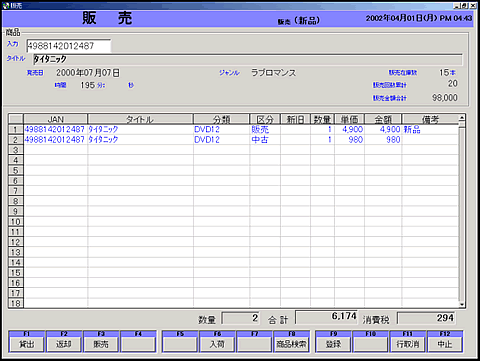This screenshot has width=480, height=361.
Task: Click the 区分 column header
Action: pos(265,119)
